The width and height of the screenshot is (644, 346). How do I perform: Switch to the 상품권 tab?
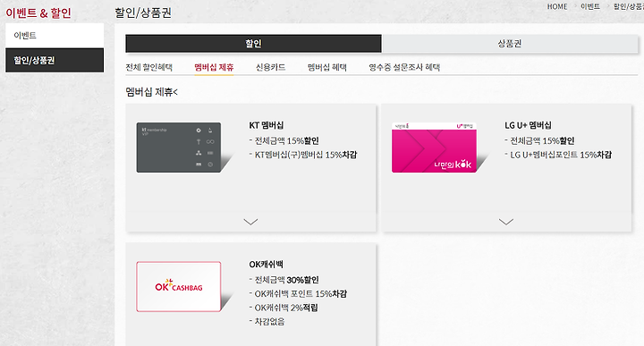(x=510, y=44)
